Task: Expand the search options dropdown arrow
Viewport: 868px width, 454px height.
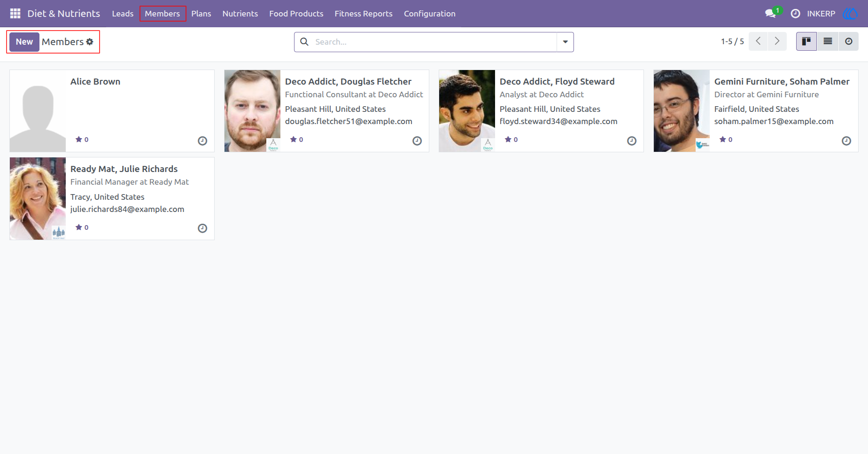Action: (565, 42)
